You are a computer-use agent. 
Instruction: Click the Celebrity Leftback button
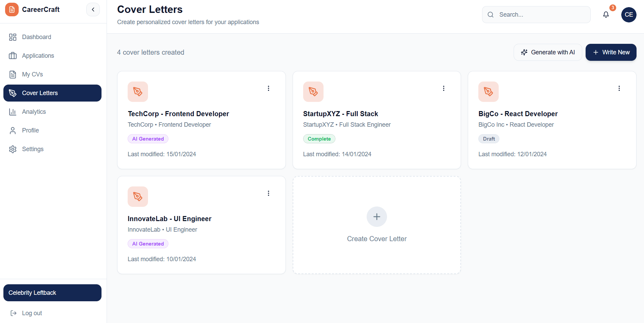(52, 293)
